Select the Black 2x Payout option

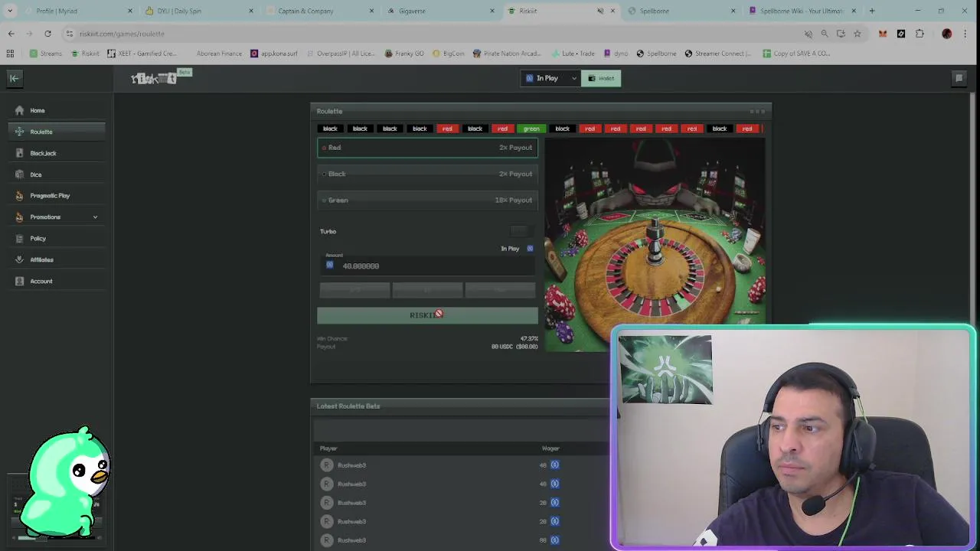click(427, 174)
